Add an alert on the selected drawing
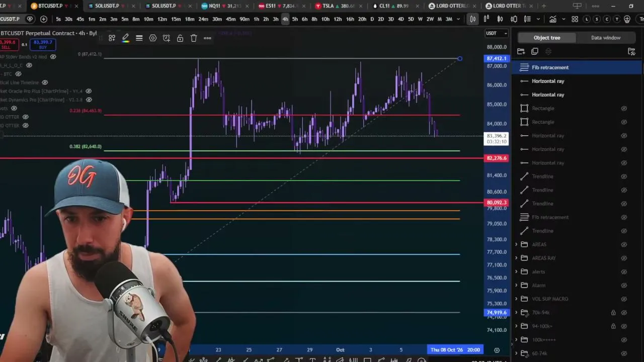The image size is (644, 362). pyautogui.click(x=167, y=38)
